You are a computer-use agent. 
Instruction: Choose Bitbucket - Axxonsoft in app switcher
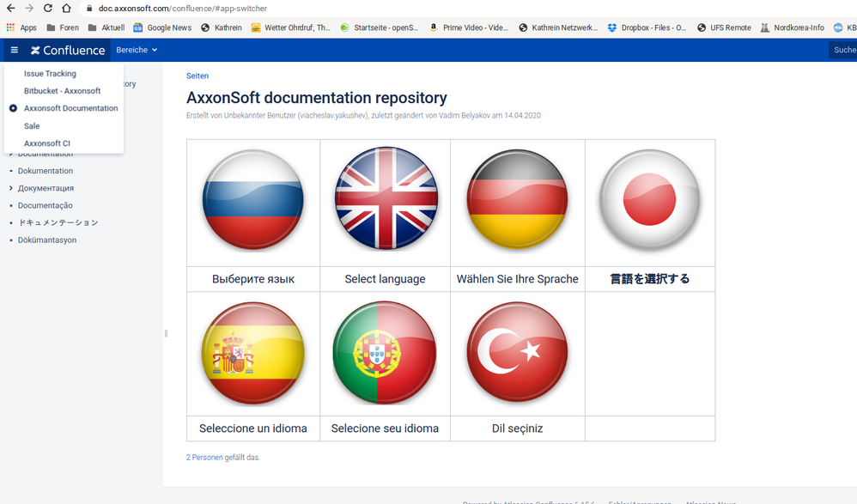[x=63, y=91]
